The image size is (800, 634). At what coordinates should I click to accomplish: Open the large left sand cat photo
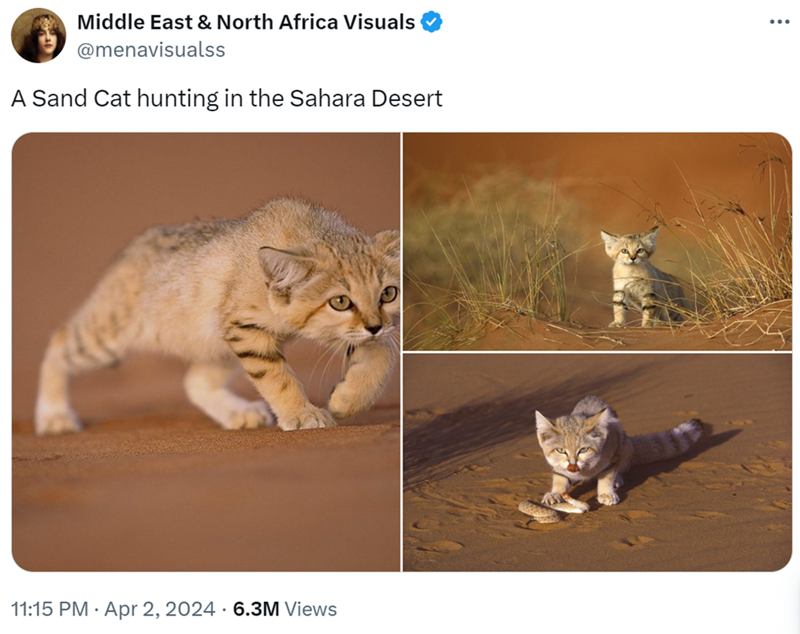pos(205,351)
